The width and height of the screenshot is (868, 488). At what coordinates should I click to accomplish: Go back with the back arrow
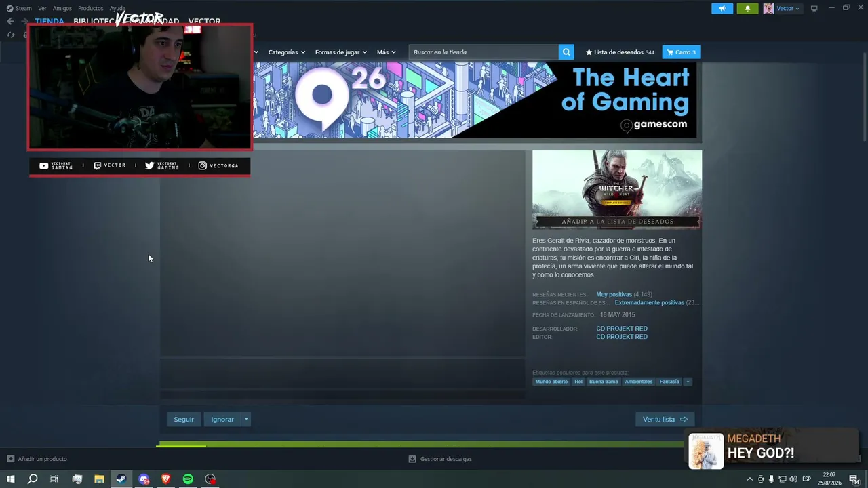pyautogui.click(x=10, y=21)
